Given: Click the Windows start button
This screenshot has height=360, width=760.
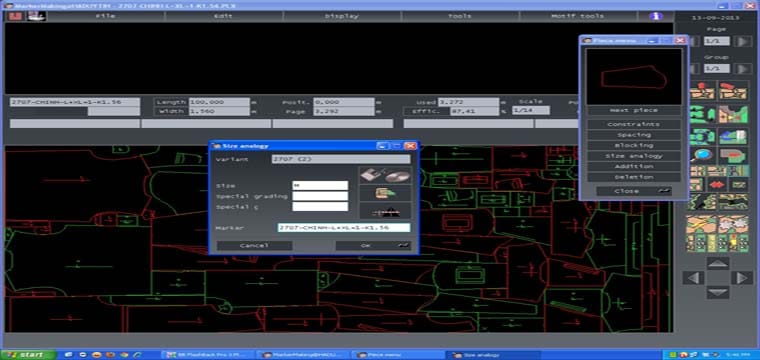Looking at the screenshot, I should 28,355.
